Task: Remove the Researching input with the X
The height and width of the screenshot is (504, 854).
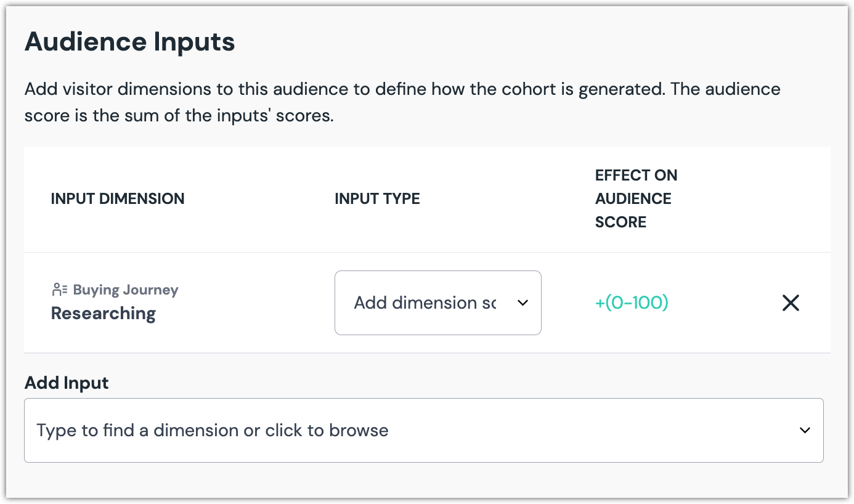Action: pos(791,303)
